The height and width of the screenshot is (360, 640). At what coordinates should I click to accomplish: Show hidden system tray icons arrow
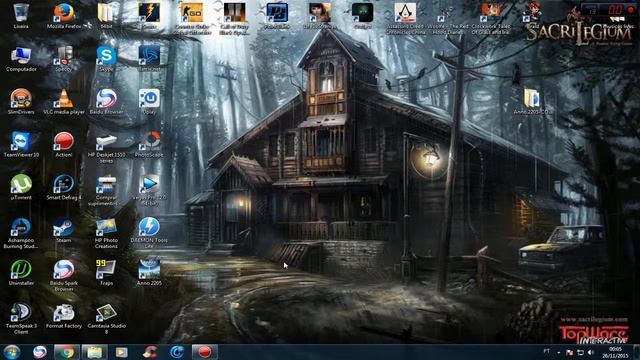click(x=559, y=352)
